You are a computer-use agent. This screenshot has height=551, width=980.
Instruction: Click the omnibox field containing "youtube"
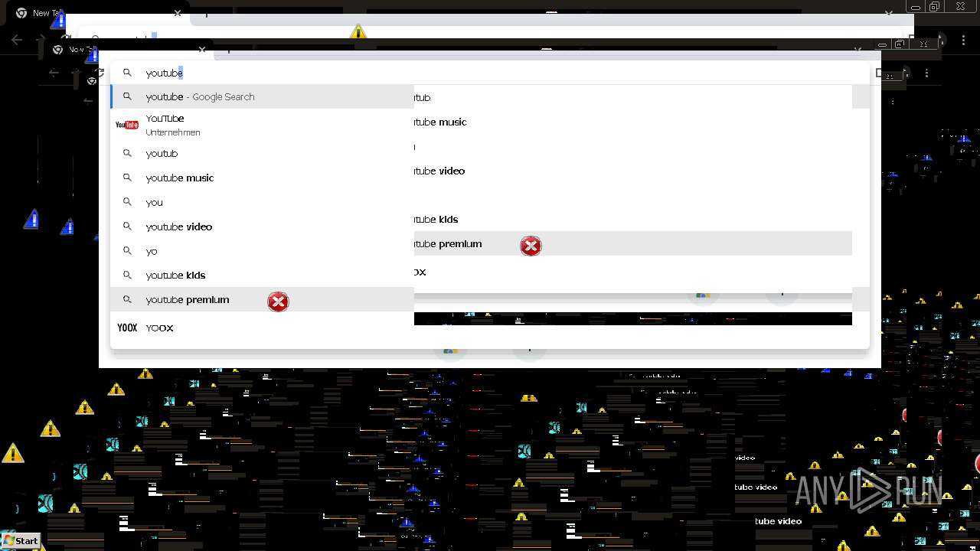490,73
